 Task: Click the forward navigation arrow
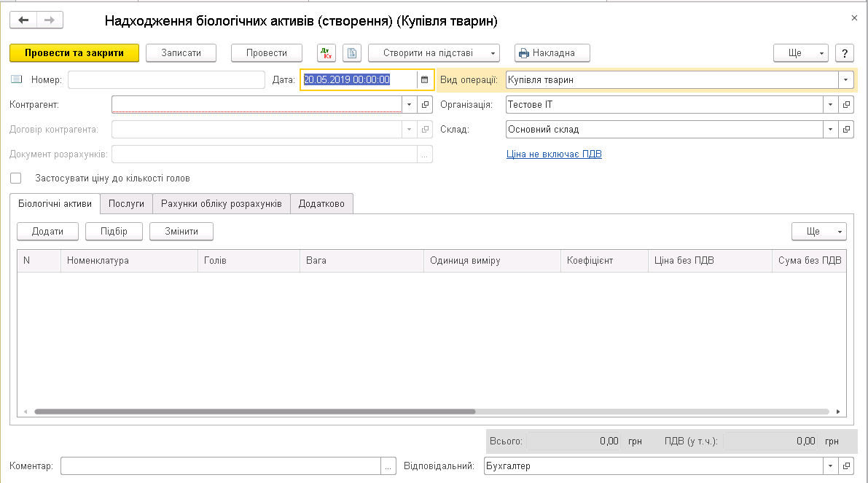point(50,20)
